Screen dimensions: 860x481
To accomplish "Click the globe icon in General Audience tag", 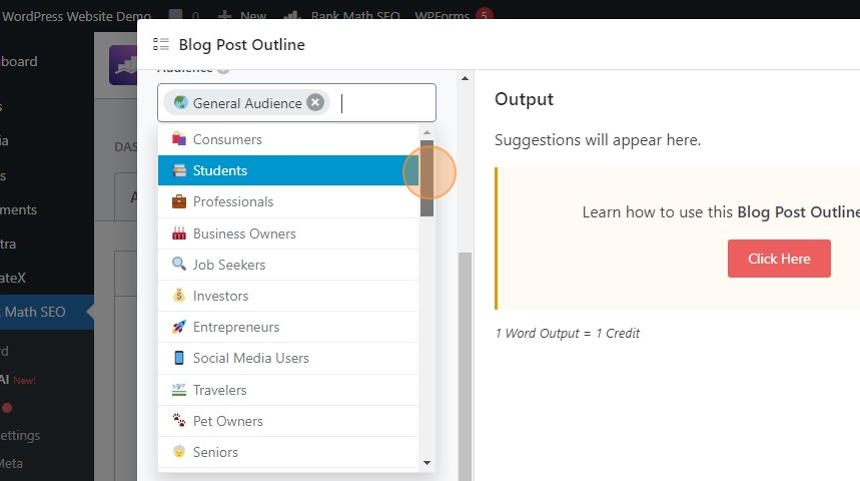I will (x=180, y=103).
